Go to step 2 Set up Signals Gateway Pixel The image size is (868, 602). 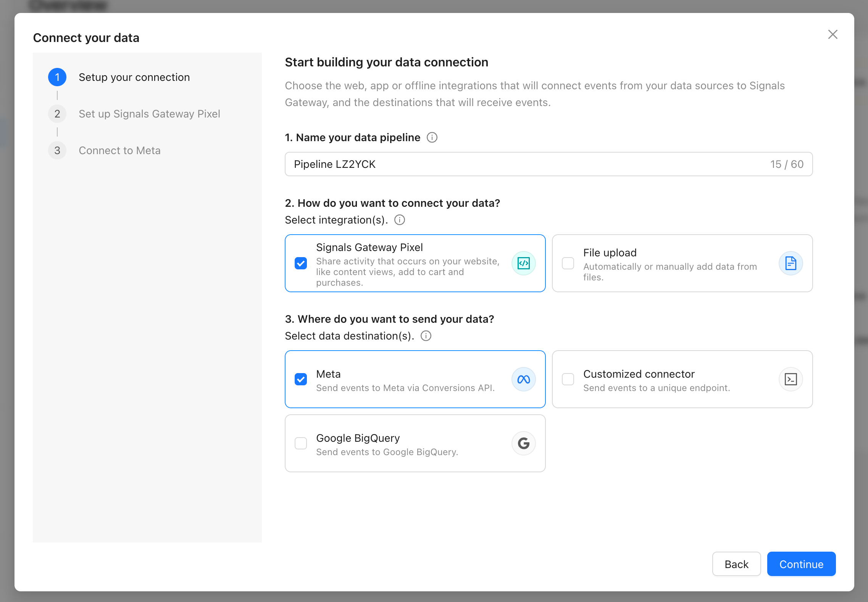[x=134, y=114]
